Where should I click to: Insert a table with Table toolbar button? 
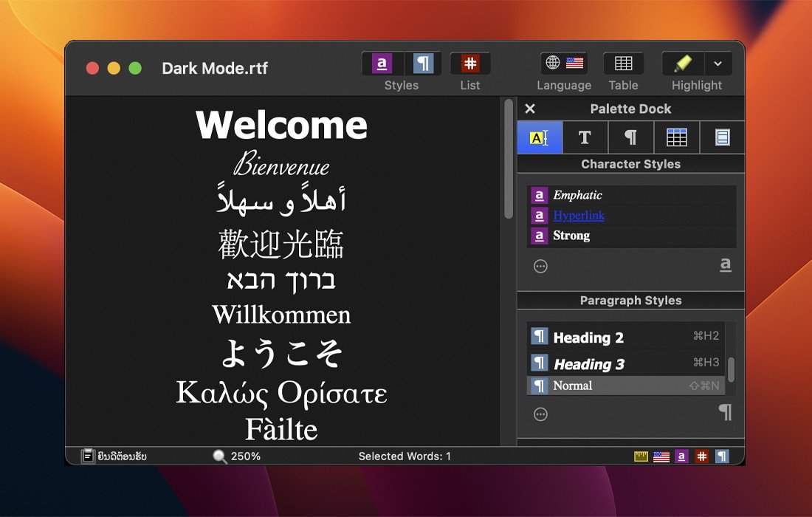[623, 64]
